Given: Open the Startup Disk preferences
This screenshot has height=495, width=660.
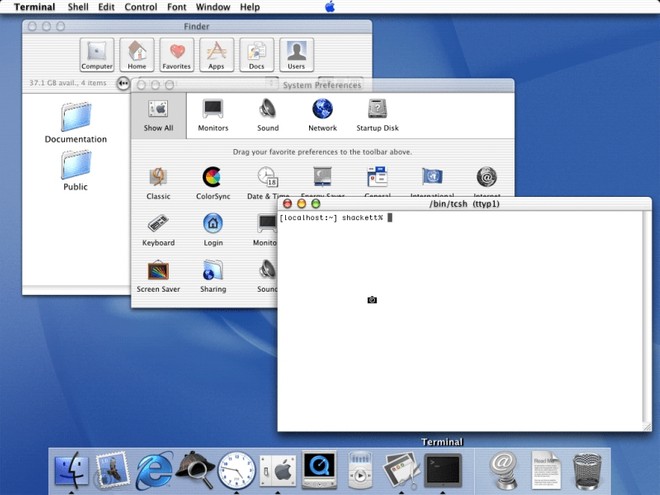Looking at the screenshot, I should (377, 115).
